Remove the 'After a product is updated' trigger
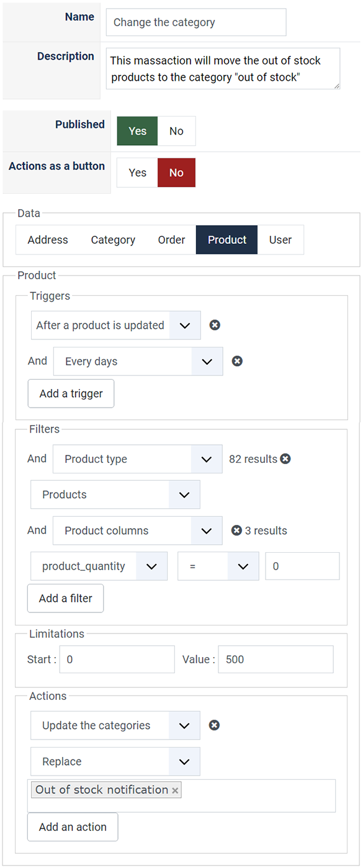 click(x=215, y=325)
